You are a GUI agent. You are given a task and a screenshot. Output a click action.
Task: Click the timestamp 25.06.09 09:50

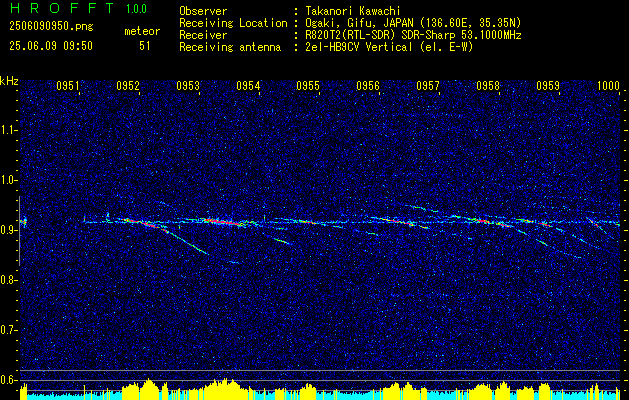51,46
